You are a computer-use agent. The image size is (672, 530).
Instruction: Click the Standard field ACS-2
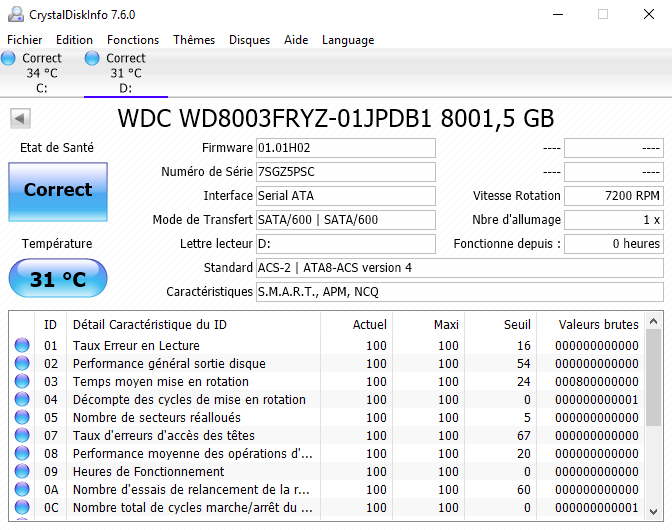coord(460,268)
